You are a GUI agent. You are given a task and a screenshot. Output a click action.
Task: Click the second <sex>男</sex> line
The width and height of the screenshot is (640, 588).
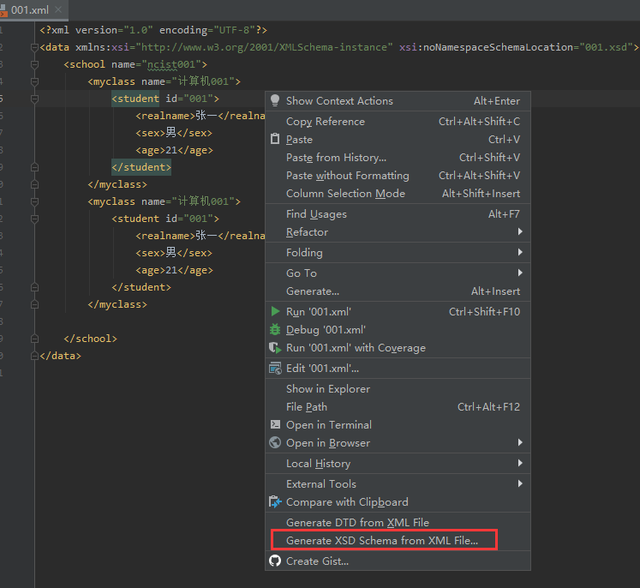coord(174,253)
